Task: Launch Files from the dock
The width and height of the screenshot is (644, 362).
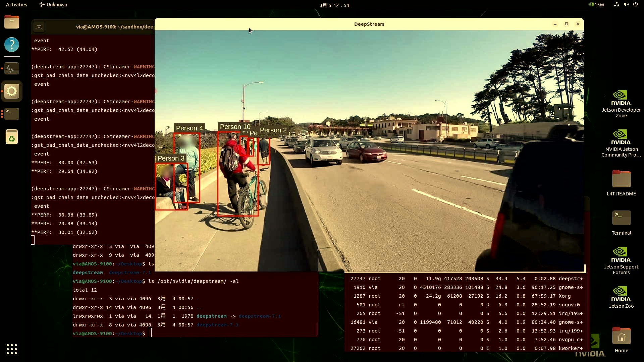Action: click(12, 22)
